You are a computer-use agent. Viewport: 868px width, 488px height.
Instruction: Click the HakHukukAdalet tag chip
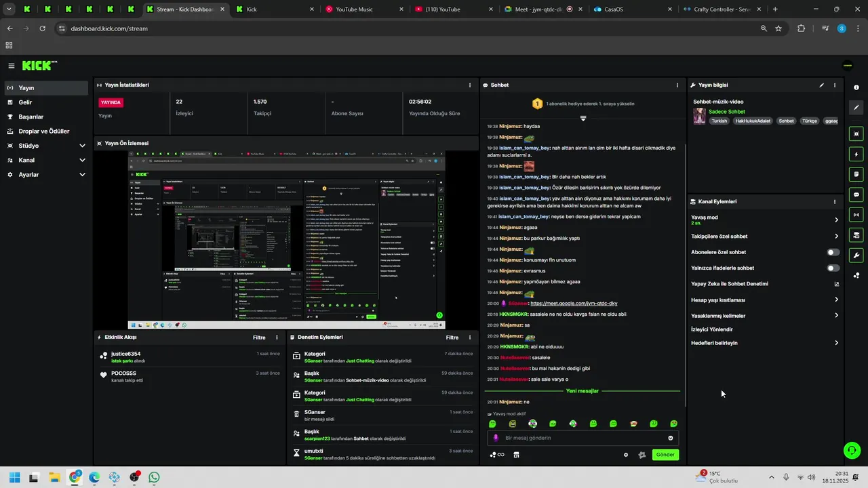coord(753,121)
